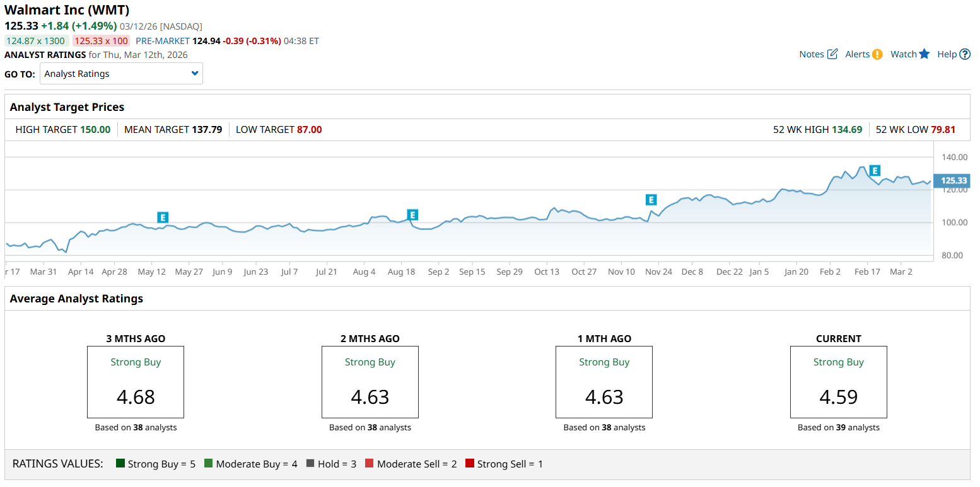Click the Strong Sell red swatch
The width and height of the screenshot is (980, 487).
point(469,464)
